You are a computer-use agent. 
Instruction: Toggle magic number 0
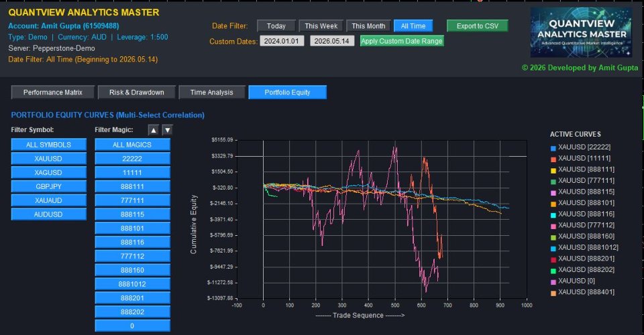pos(132,326)
